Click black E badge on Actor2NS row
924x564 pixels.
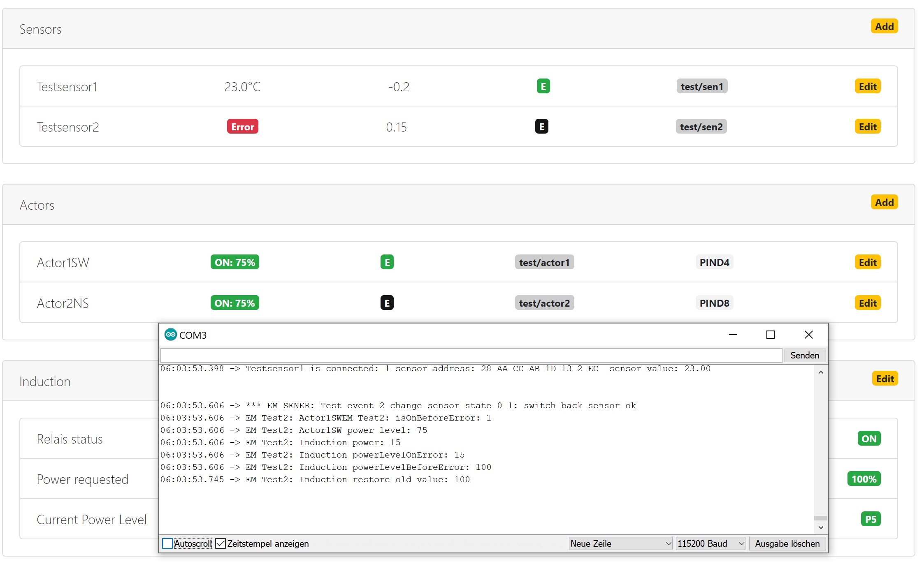[x=387, y=303]
